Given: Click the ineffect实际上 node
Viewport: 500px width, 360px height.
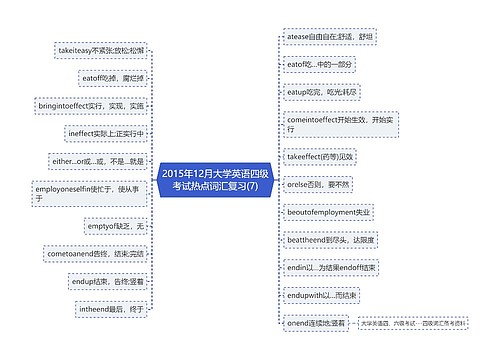Looking at the screenshot, I should pyautogui.click(x=106, y=134).
